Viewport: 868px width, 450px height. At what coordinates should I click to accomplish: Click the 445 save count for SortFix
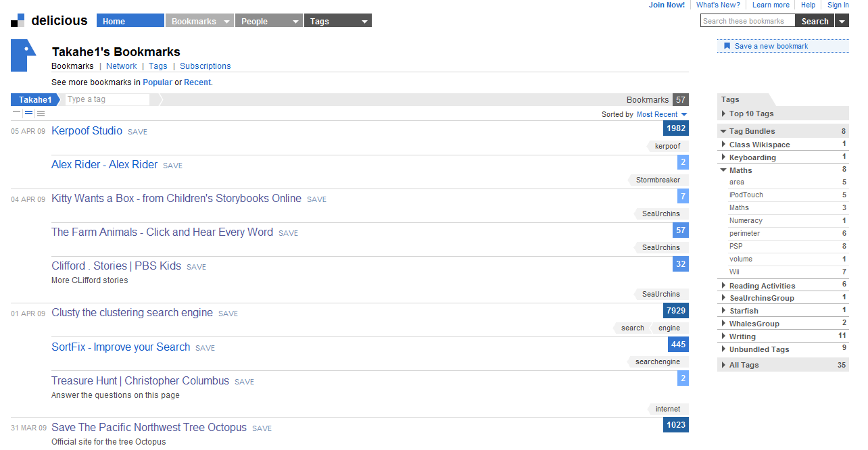pyautogui.click(x=678, y=345)
